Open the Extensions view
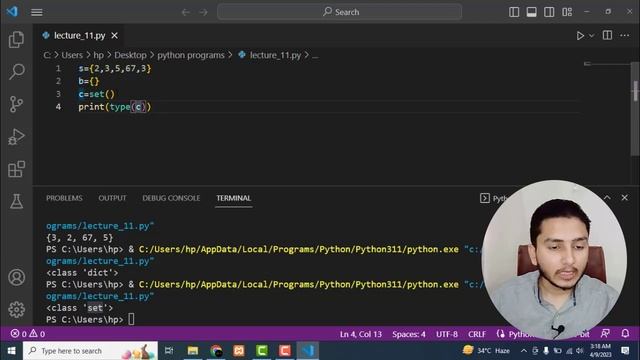This screenshot has width=640, height=360. click(x=16, y=169)
